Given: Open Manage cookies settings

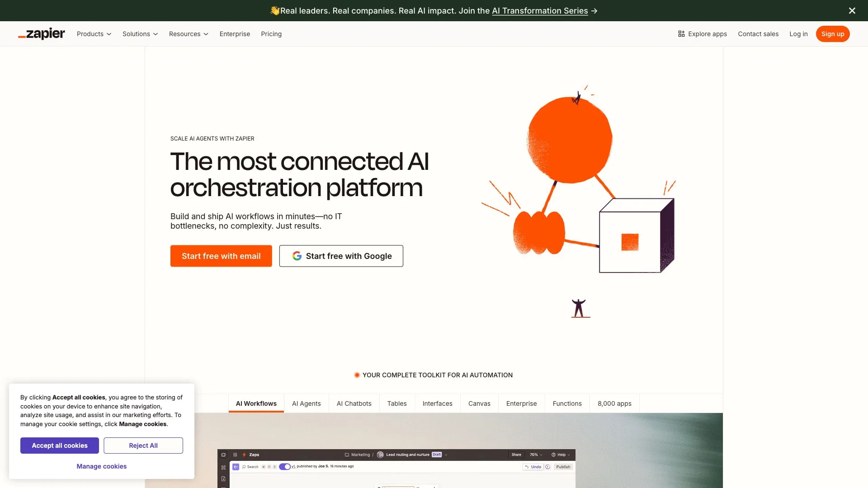Looking at the screenshot, I should point(102,466).
